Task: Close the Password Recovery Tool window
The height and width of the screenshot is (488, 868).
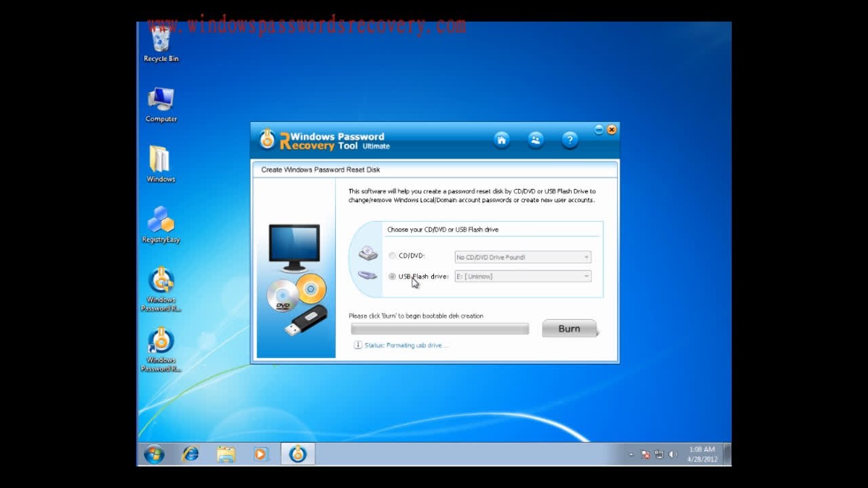Action: click(x=612, y=129)
